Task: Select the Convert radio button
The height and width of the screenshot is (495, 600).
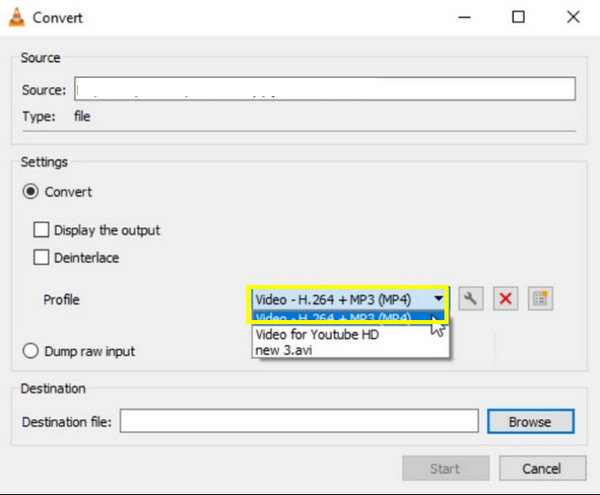Action: [31, 192]
